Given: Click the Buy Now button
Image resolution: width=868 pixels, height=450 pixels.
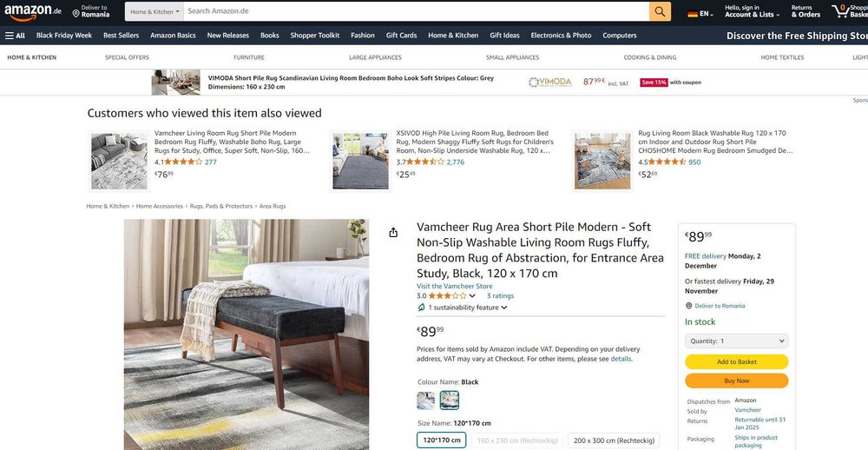Looking at the screenshot, I should click(736, 381).
